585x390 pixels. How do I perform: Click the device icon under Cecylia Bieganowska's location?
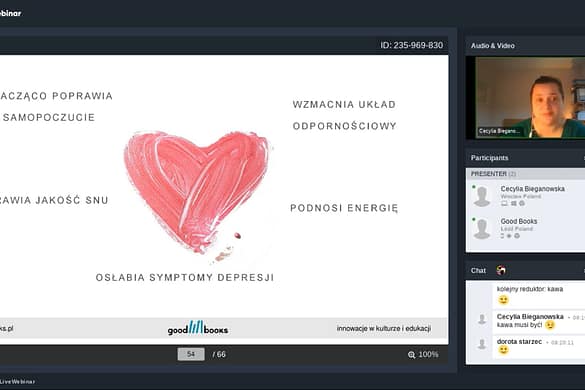(504, 203)
